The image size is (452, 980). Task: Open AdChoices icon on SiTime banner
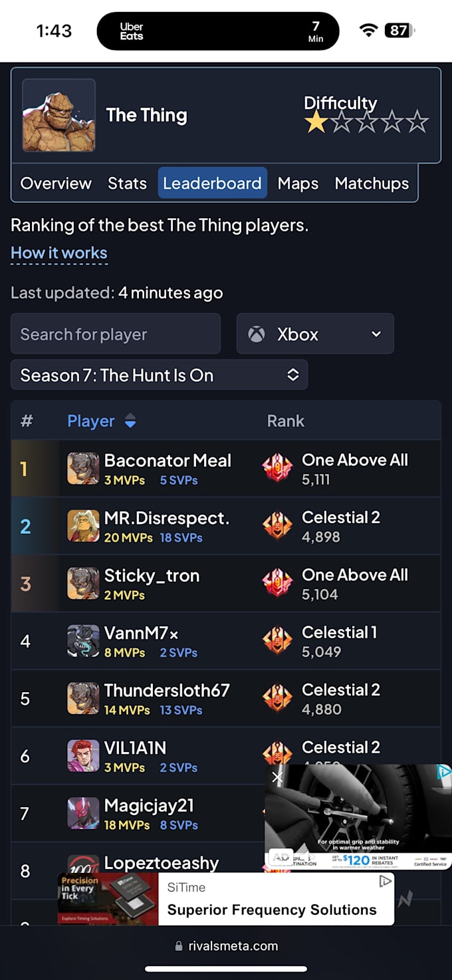tap(385, 881)
